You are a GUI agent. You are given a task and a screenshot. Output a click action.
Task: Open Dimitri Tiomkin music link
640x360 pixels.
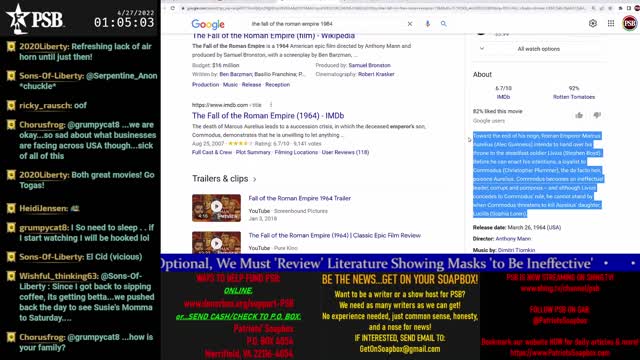point(516,250)
